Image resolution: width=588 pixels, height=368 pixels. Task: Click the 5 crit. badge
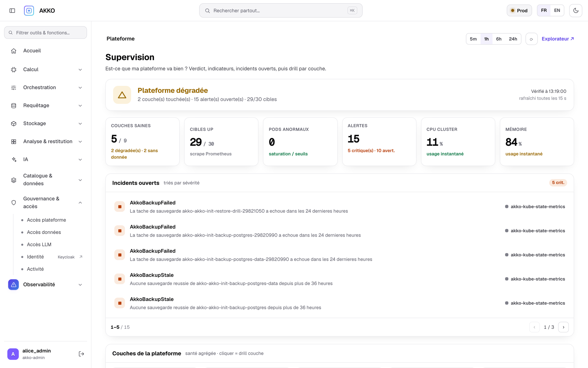tap(558, 183)
